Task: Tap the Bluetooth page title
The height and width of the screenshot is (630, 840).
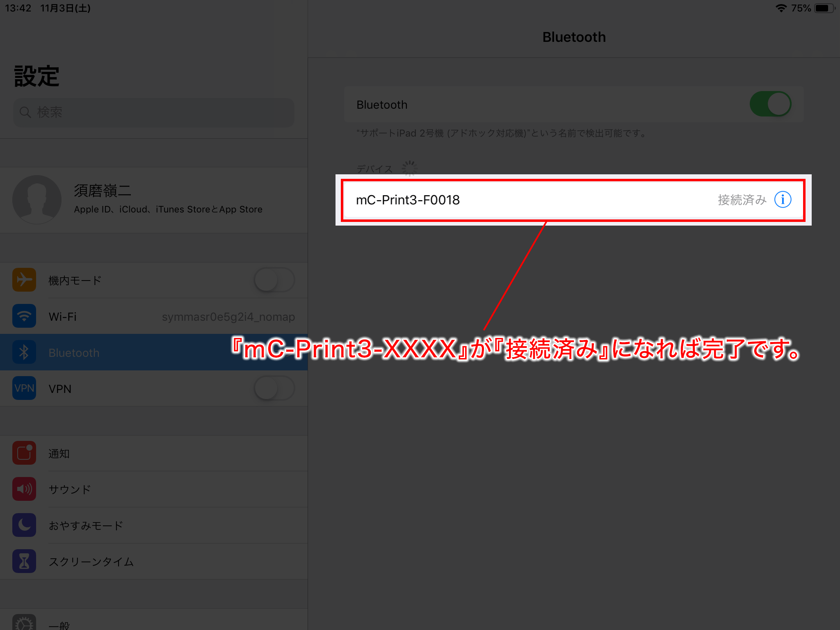Action: pos(574,37)
